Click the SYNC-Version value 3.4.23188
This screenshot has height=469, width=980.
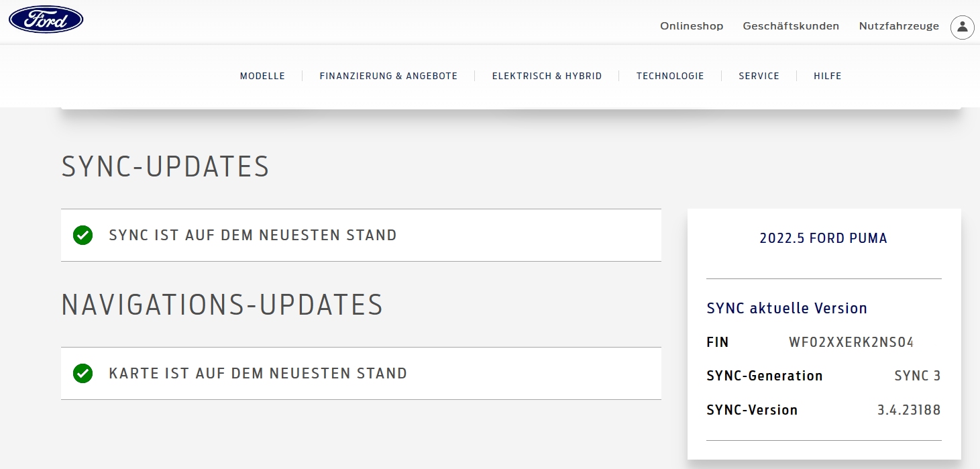pos(909,410)
